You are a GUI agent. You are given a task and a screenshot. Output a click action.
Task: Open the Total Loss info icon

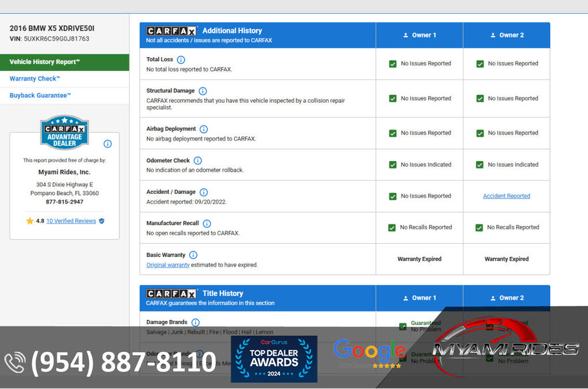(181, 60)
